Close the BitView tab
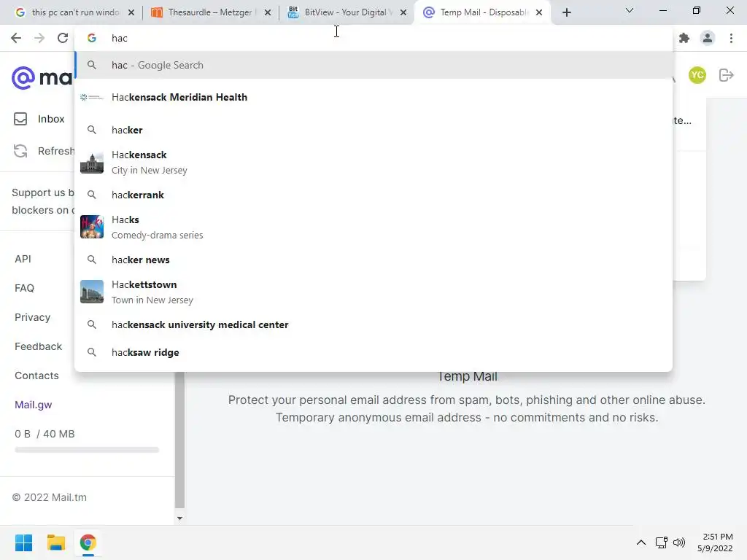The height and width of the screenshot is (560, 747). tap(403, 12)
